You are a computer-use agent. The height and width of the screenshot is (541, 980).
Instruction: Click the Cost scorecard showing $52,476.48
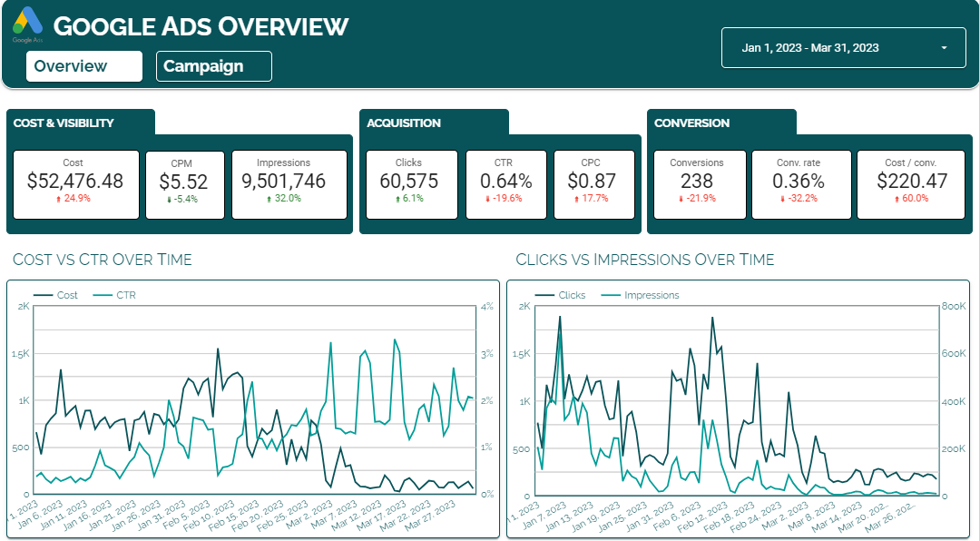point(76,184)
